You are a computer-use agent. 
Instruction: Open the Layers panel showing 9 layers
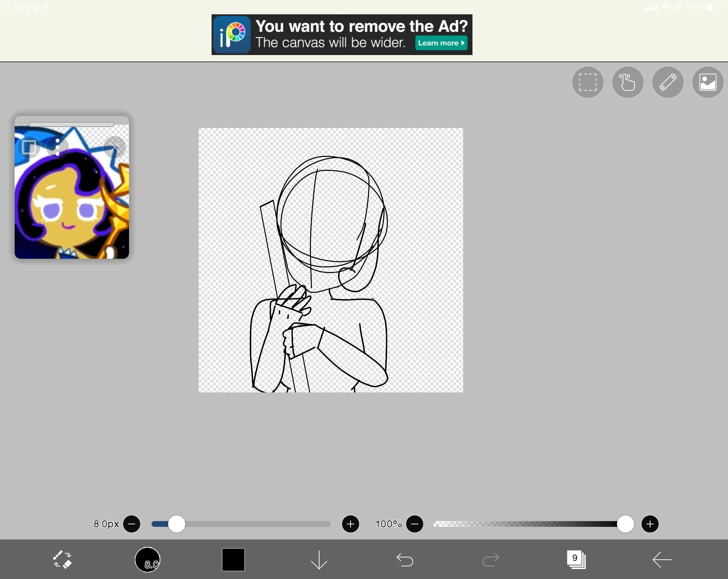[x=576, y=559]
